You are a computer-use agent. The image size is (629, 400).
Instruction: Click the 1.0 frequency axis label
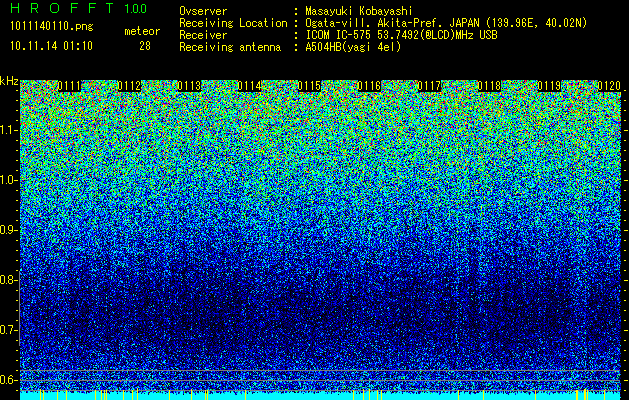[8, 180]
